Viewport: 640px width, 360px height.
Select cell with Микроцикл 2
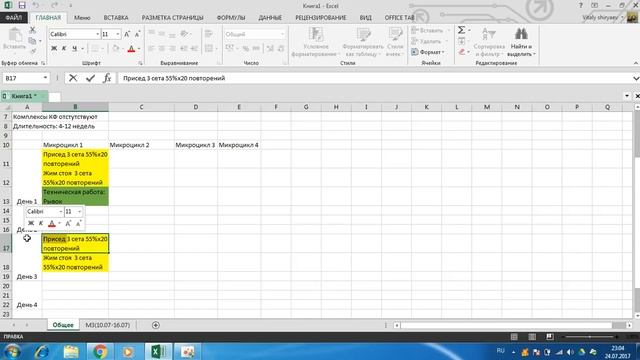(141, 145)
